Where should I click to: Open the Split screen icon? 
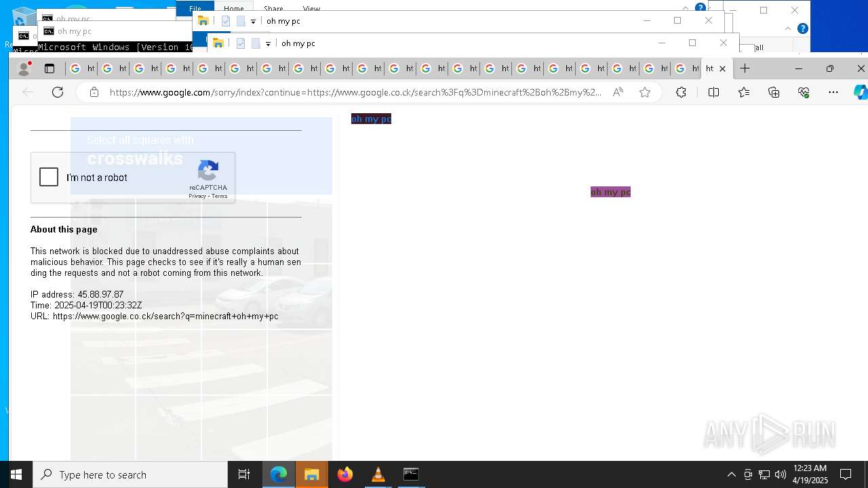click(713, 92)
